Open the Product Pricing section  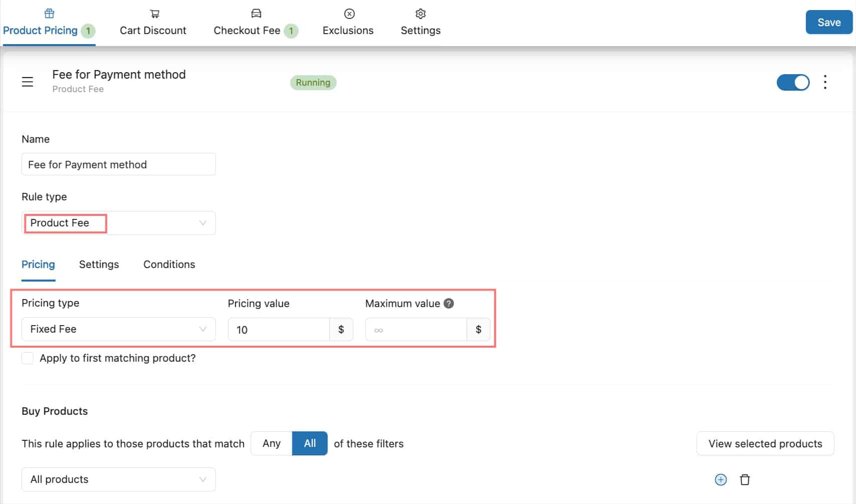pyautogui.click(x=40, y=23)
